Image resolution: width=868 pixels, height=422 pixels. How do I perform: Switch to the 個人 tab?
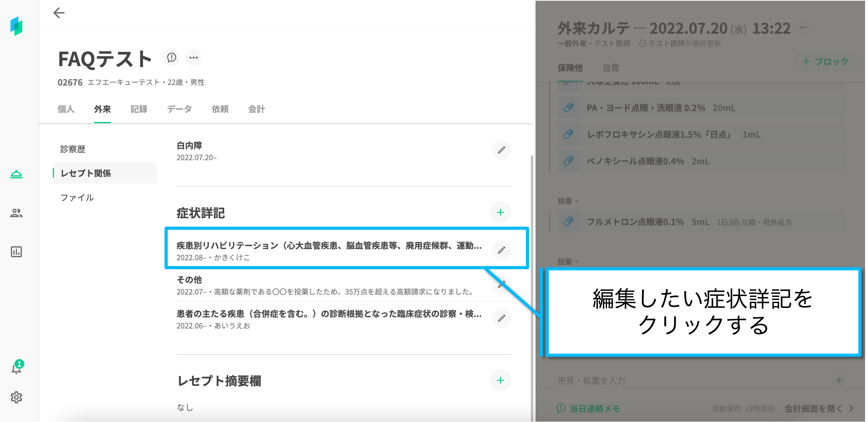point(66,109)
